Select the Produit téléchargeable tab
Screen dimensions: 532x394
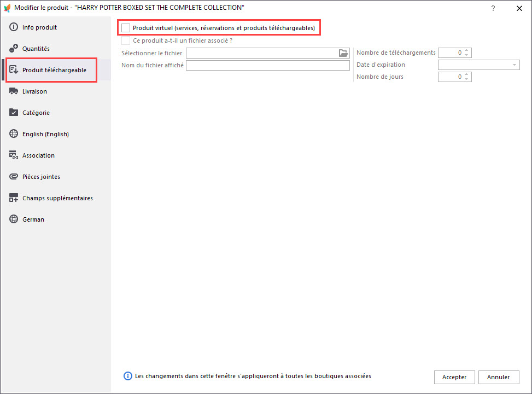click(56, 70)
